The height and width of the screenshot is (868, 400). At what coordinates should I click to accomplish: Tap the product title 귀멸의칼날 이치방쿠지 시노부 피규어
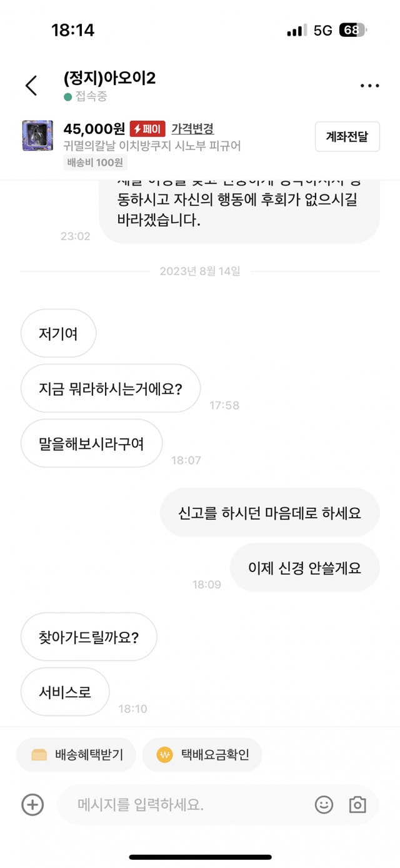coord(152,146)
